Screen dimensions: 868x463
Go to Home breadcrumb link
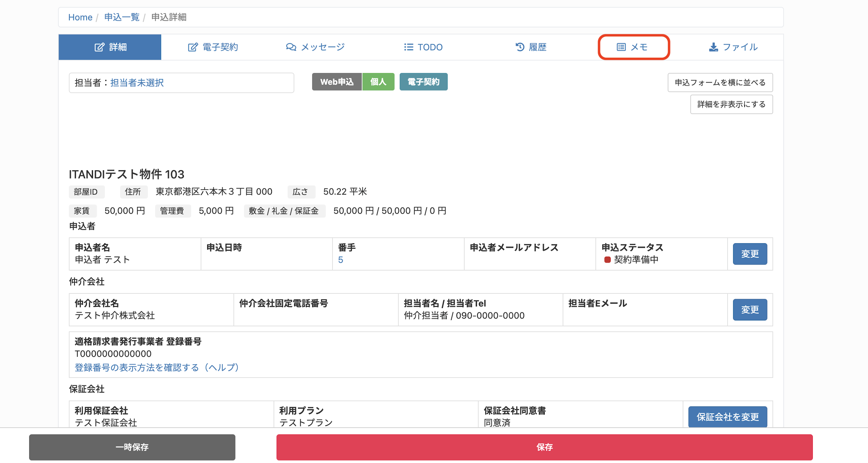click(80, 17)
